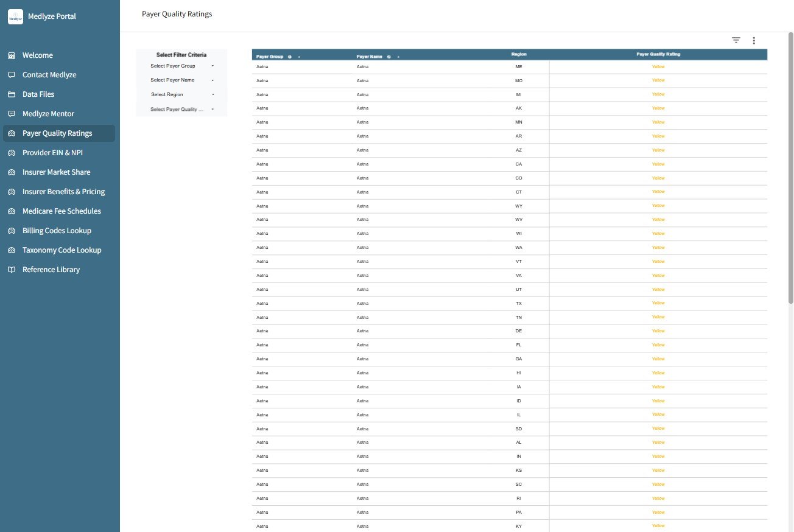Screen dimensions: 794x532
Task: Click the Payer Group Aetna cell in the MN row
Action: [262, 122]
